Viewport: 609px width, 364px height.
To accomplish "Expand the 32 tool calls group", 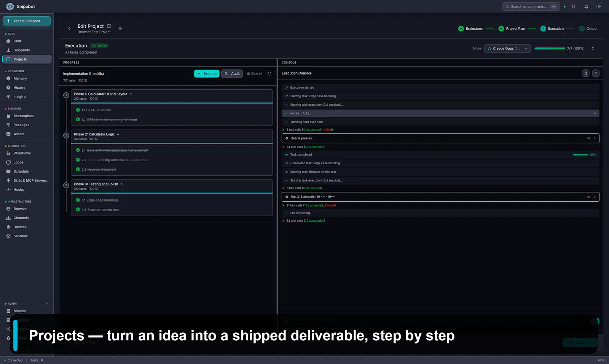I will click(x=283, y=221).
